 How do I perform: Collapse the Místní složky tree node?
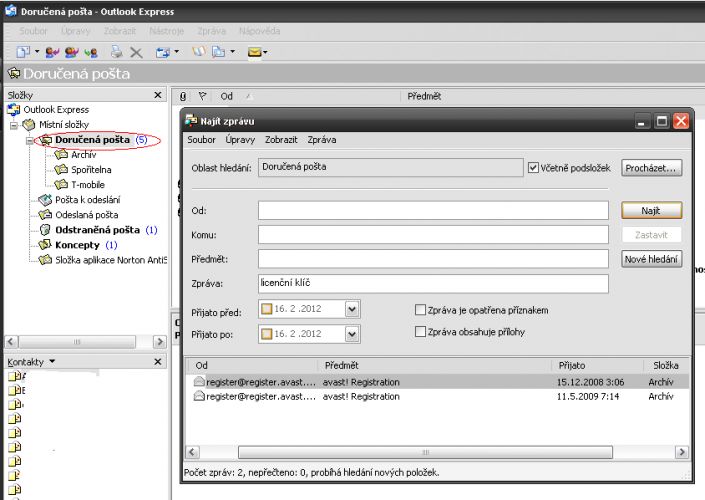[14, 125]
